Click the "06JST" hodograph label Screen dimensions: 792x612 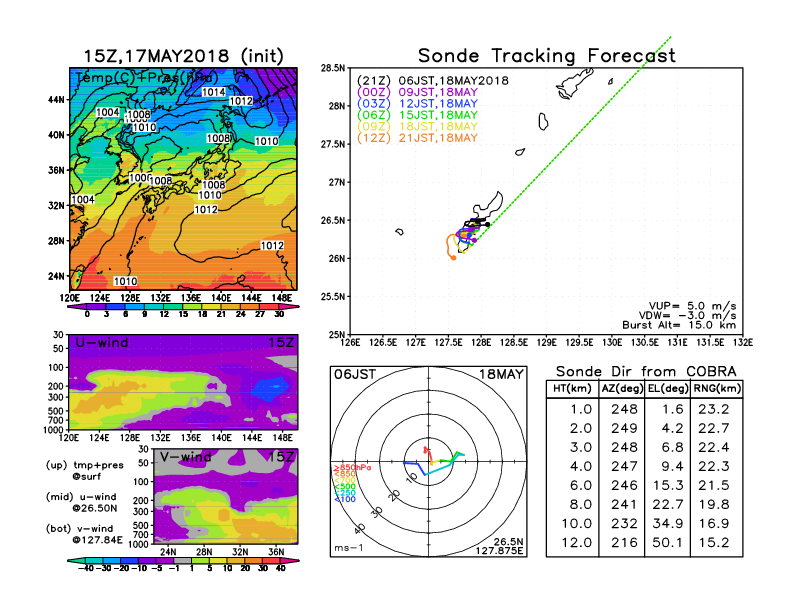(x=355, y=375)
